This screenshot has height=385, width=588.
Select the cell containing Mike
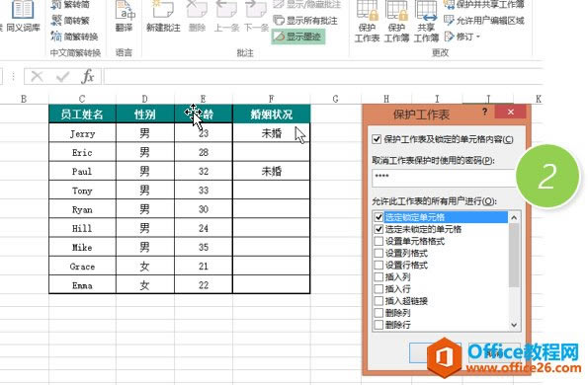click(82, 248)
